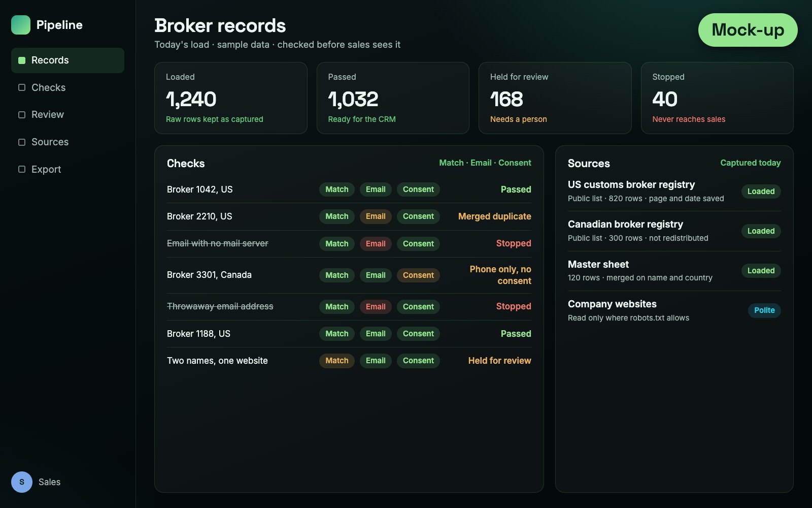Viewport: 812px width, 508px height.
Task: Click the Checks sidebar square icon
Action: click(x=22, y=87)
